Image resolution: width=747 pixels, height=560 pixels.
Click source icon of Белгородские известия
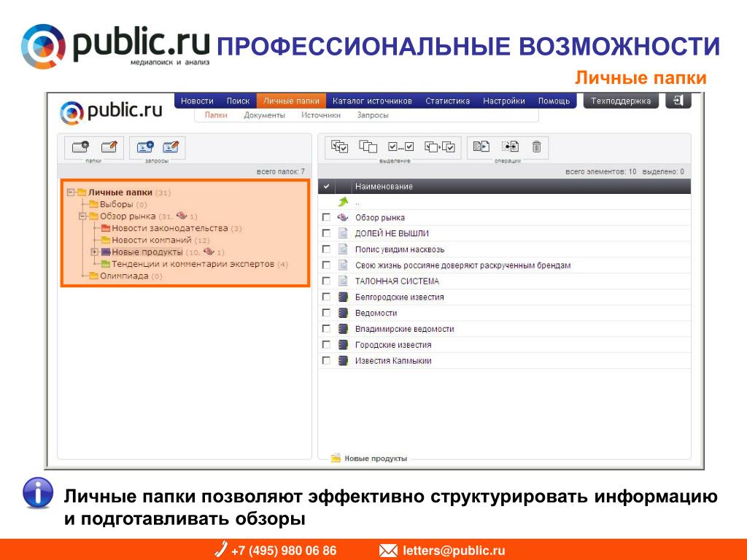343,297
